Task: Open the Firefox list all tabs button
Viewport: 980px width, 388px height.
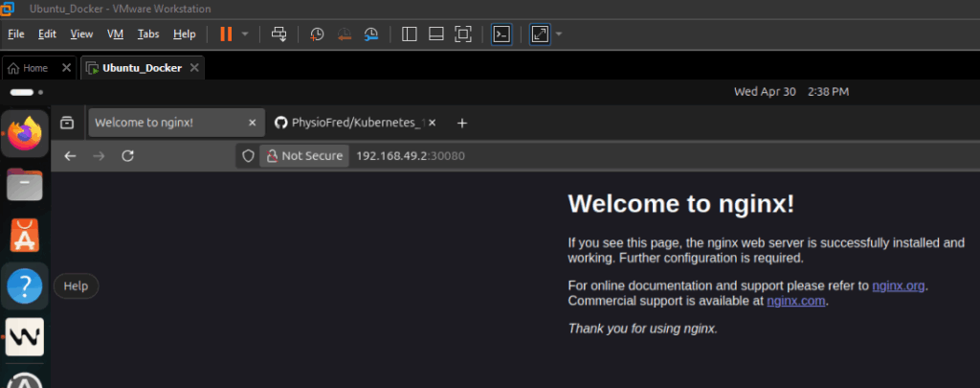Action: point(67,124)
